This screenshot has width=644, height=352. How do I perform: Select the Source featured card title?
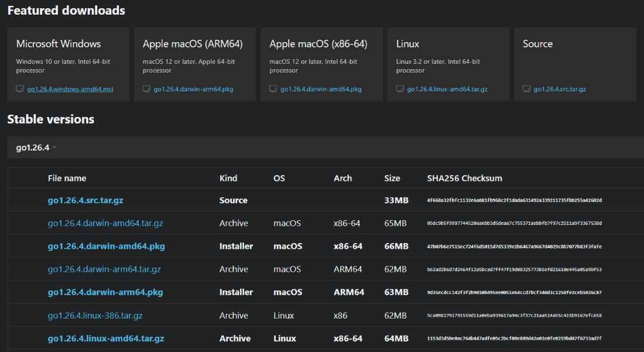[537, 43]
